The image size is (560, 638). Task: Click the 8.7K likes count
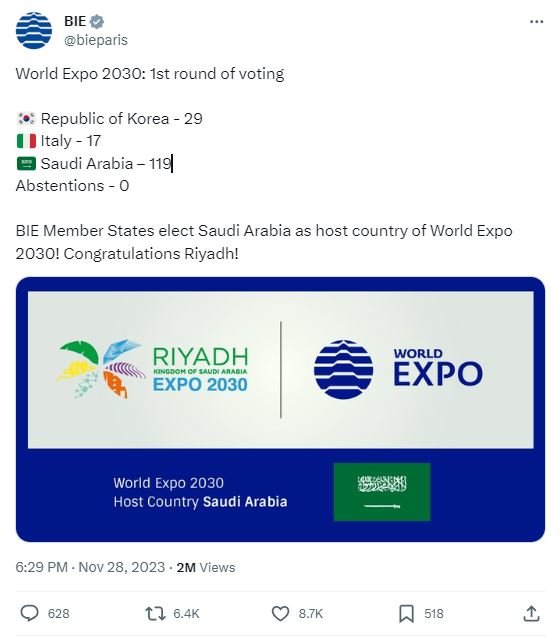(311, 614)
